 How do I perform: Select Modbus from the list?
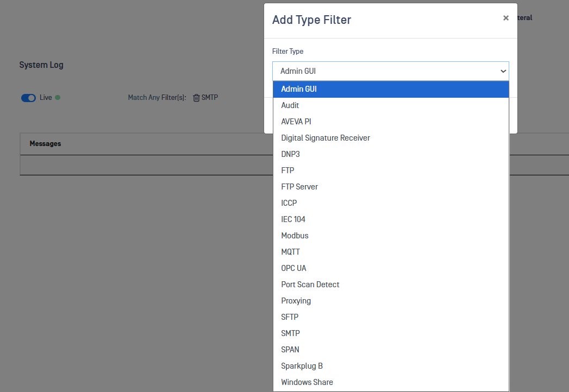(295, 236)
